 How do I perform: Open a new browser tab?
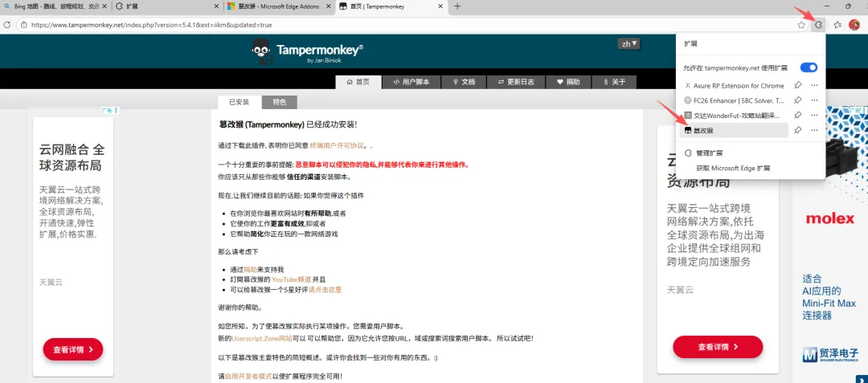(x=457, y=6)
